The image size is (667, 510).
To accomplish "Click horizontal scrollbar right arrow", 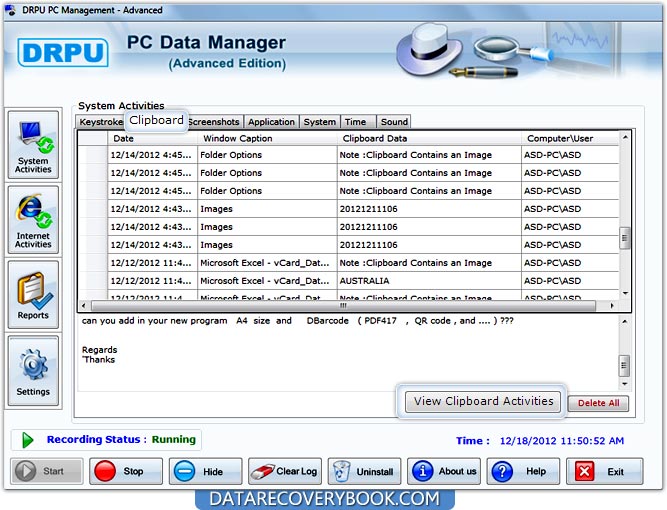I will (612, 305).
